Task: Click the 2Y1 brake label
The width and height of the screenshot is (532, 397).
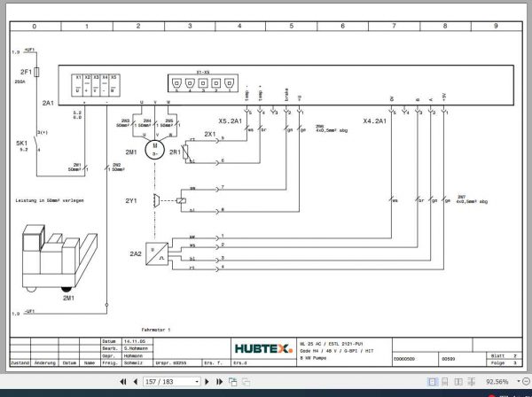Action: (x=131, y=200)
